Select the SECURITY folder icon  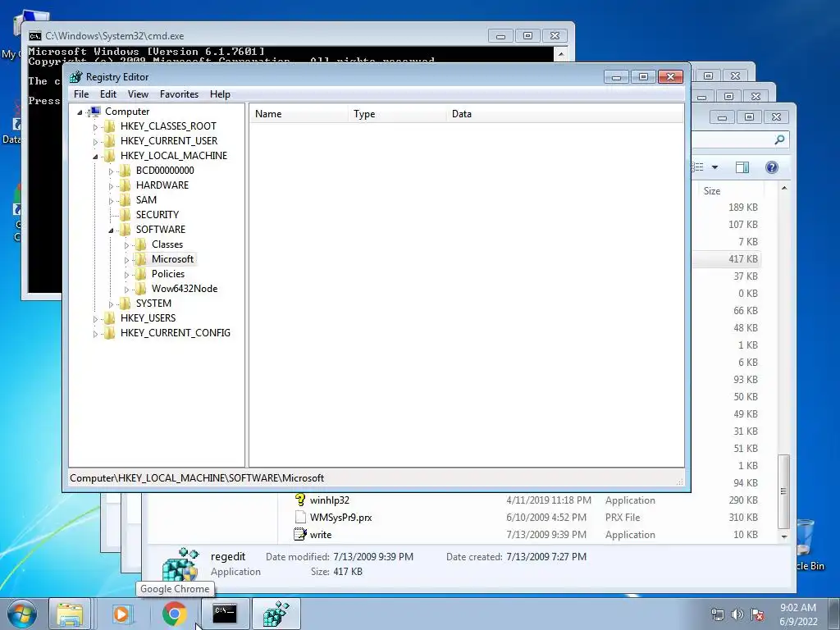point(125,214)
